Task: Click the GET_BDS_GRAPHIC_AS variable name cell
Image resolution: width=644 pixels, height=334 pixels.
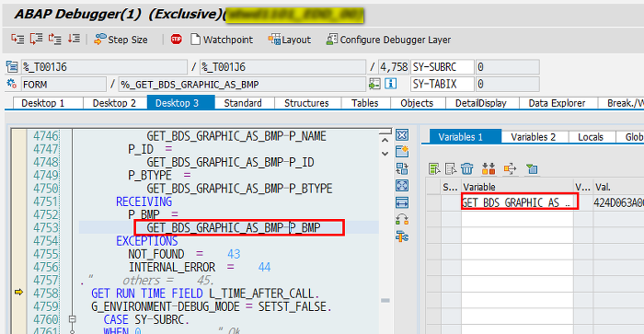Action: tap(517, 202)
